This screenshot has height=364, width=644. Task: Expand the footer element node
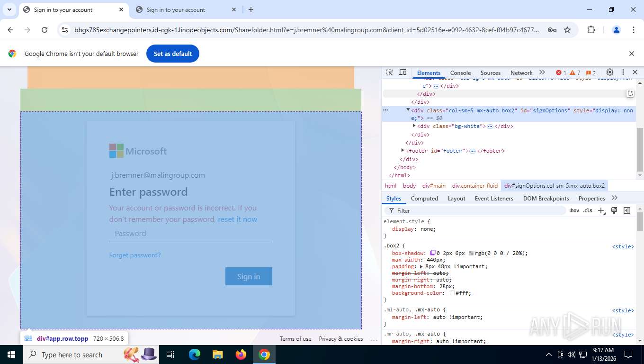coord(402,151)
